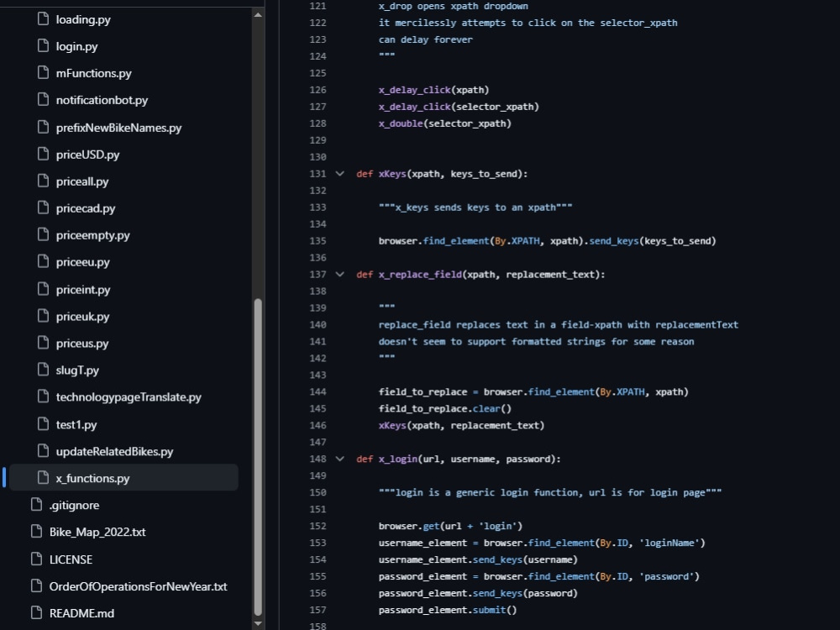Select the highlighted x_functions.py file
This screenshot has width=840, height=630.
pyautogui.click(x=123, y=477)
